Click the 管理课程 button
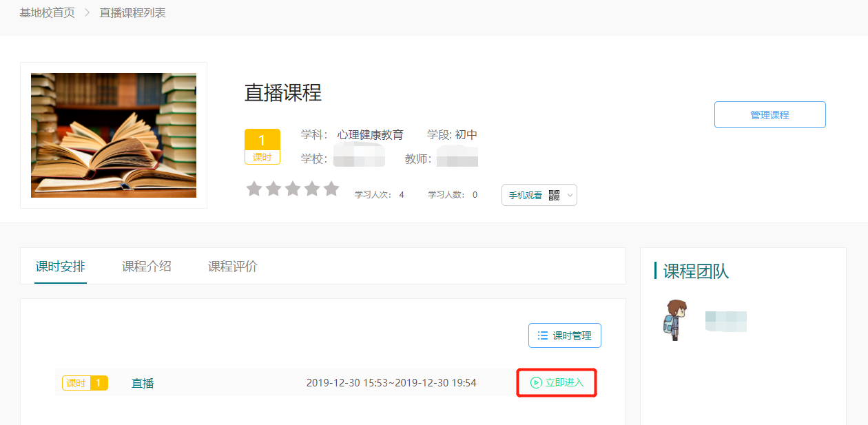Image resolution: width=868 pixels, height=425 pixels. tap(769, 115)
